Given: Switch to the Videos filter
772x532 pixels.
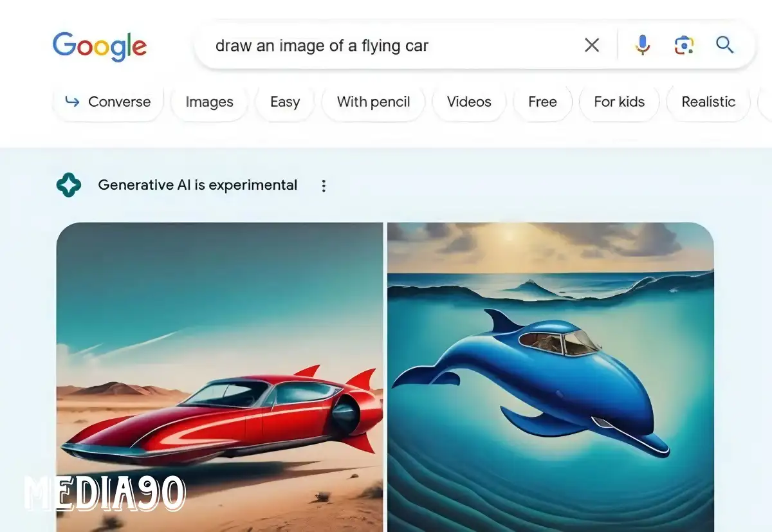Looking at the screenshot, I should click(469, 102).
